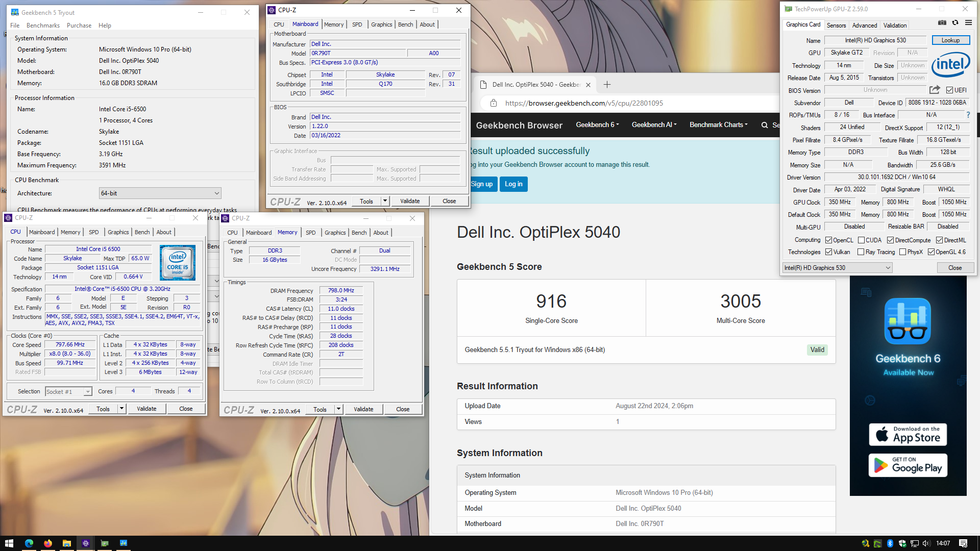The height and width of the screenshot is (551, 980).
Task: Switch to CPU-Z via its taskbar icon
Action: pos(86,543)
